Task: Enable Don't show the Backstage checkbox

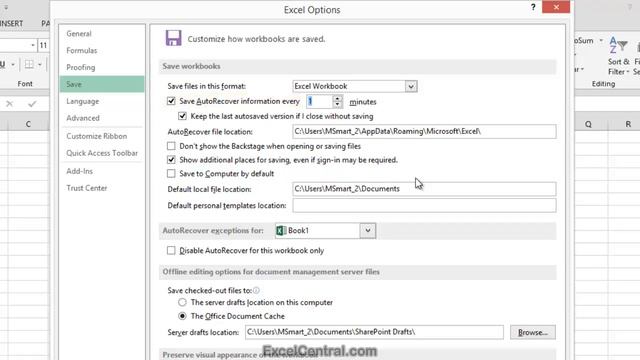Action: pos(171,146)
